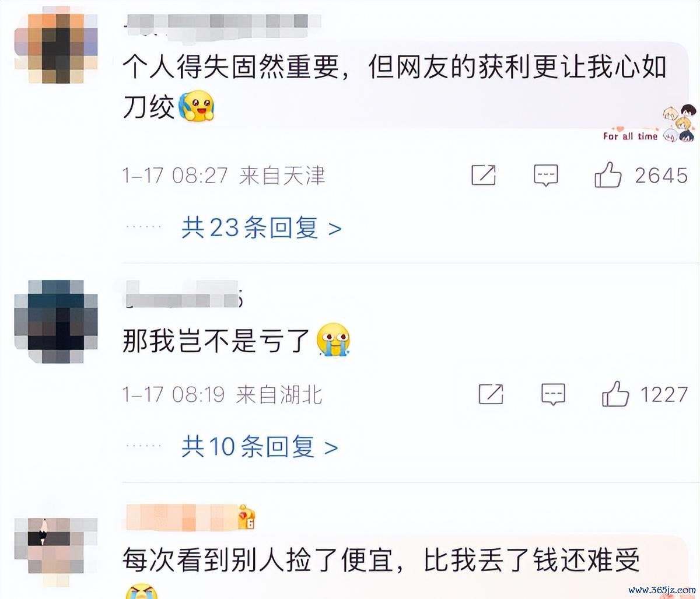Viewport: 700px width, 599px height.
Task: Expand 共10条回复 replies
Action: tap(259, 447)
